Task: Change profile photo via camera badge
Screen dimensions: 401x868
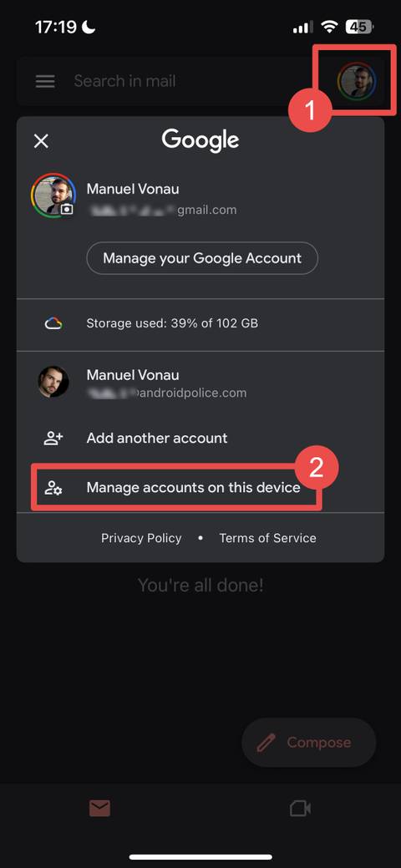Action: [67, 209]
